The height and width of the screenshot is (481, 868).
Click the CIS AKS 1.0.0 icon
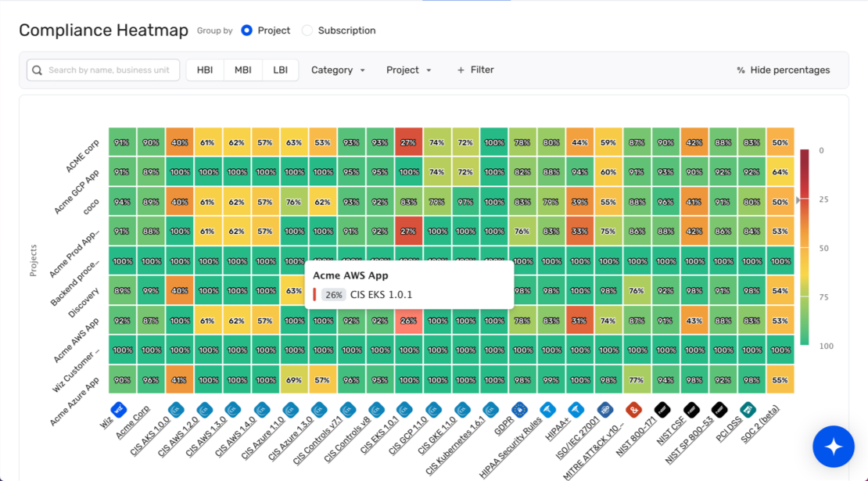click(176, 410)
